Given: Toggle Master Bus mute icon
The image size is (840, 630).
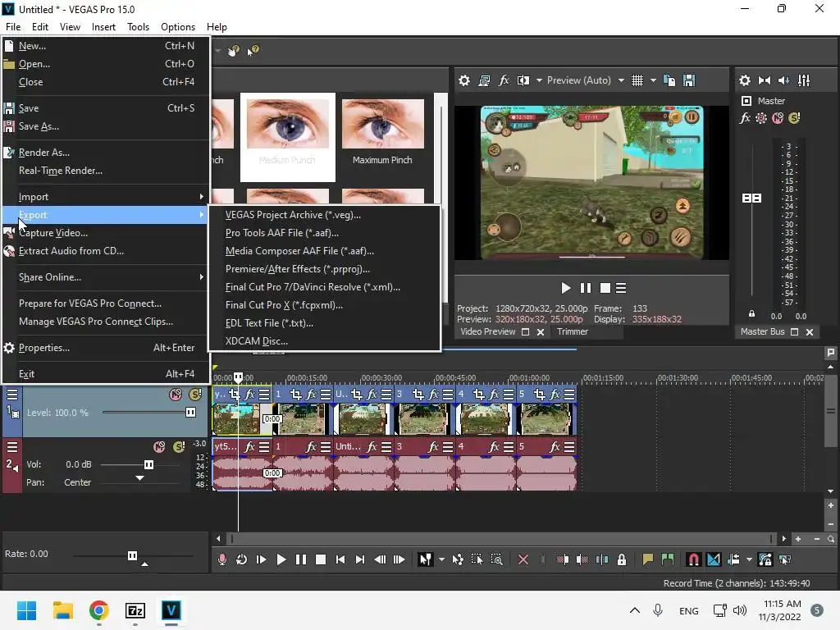Looking at the screenshot, I should [x=778, y=118].
